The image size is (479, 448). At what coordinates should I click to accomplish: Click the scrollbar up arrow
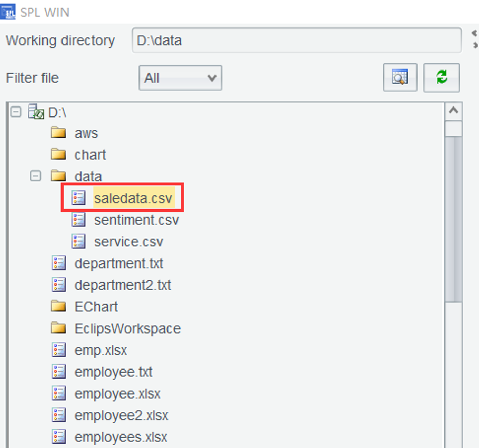pyautogui.click(x=453, y=111)
